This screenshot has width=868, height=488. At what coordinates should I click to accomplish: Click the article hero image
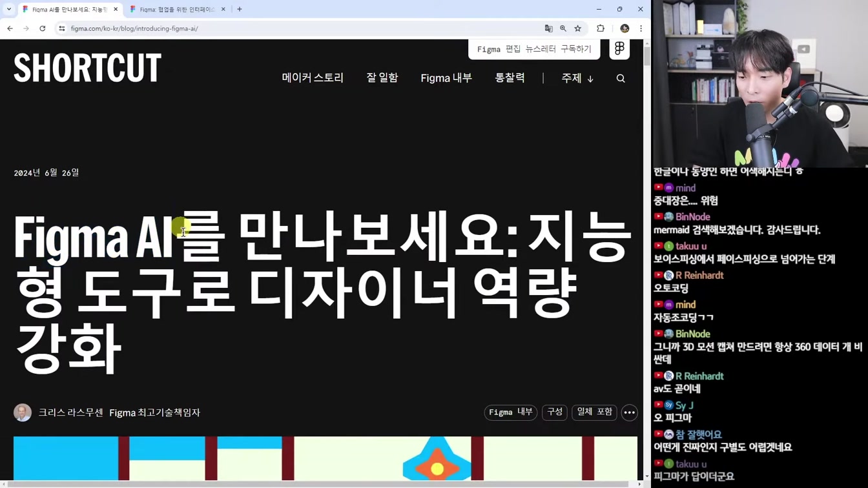(325, 458)
